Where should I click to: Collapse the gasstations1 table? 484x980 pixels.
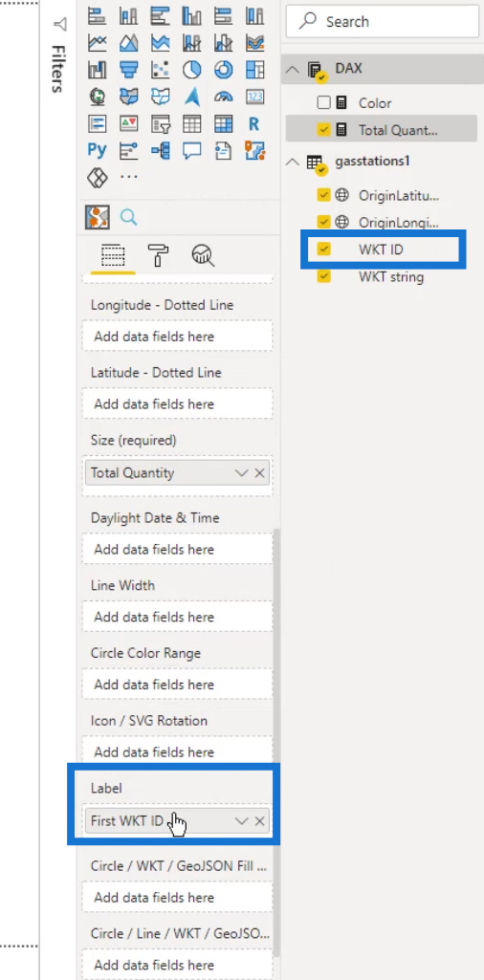292,162
